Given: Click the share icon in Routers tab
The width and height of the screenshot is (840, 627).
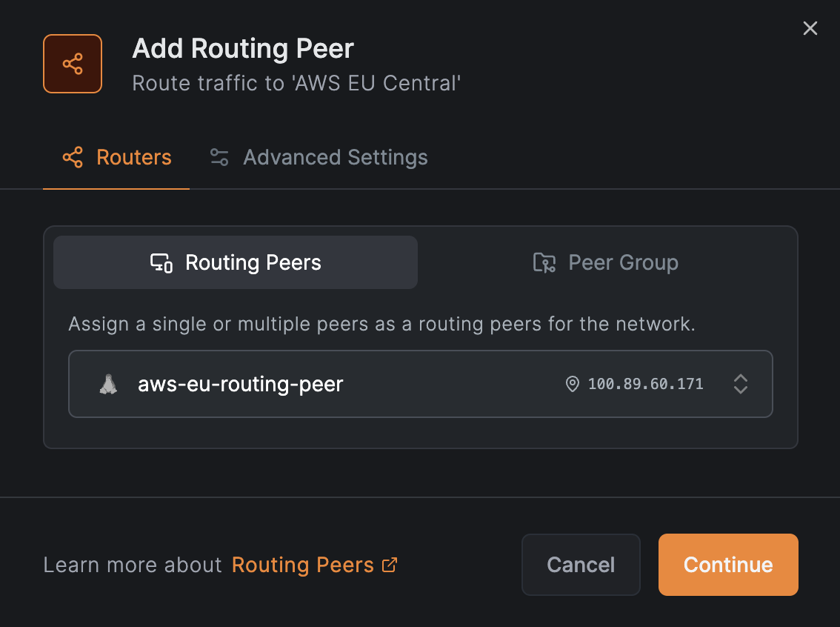Looking at the screenshot, I should coord(73,157).
